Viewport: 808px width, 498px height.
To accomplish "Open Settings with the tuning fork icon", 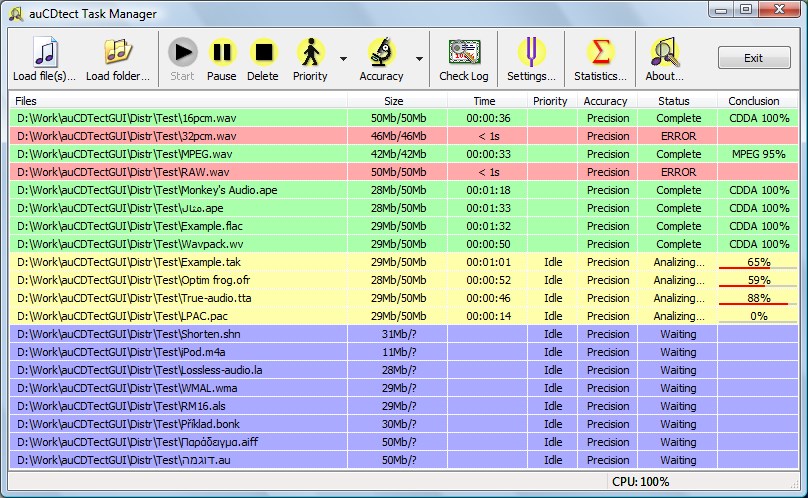I will click(x=531, y=52).
